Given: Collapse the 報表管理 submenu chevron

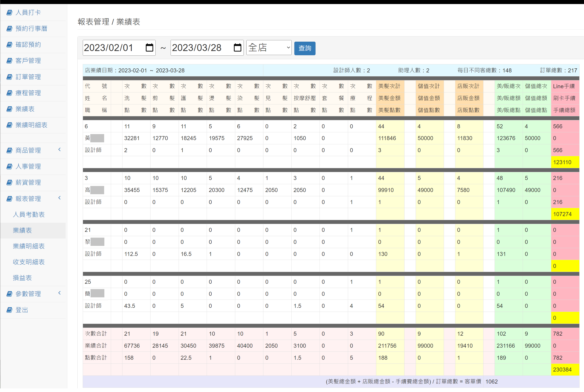Looking at the screenshot, I should (x=60, y=198).
